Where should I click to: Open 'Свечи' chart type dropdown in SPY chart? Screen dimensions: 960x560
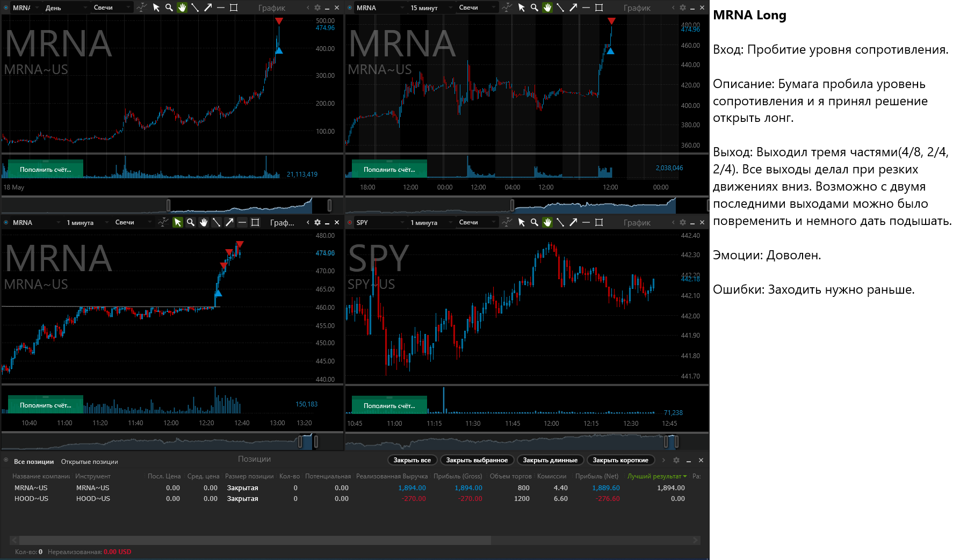[477, 222]
